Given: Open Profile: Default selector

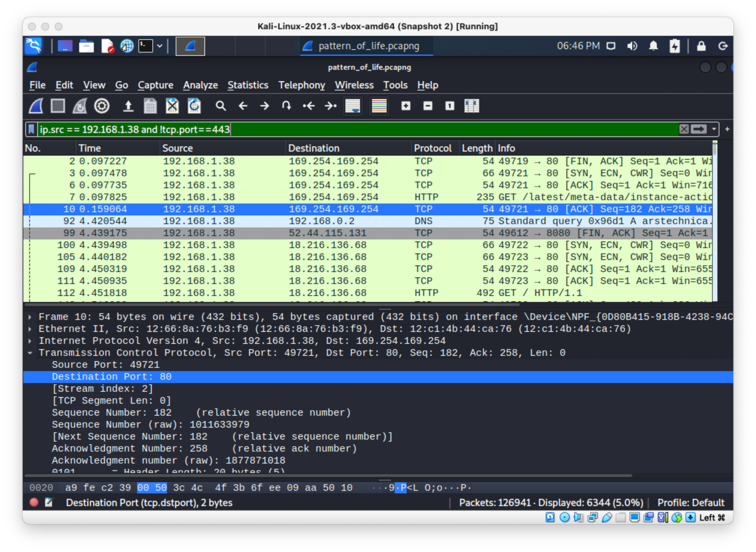Looking at the screenshot, I should pyautogui.click(x=691, y=503).
